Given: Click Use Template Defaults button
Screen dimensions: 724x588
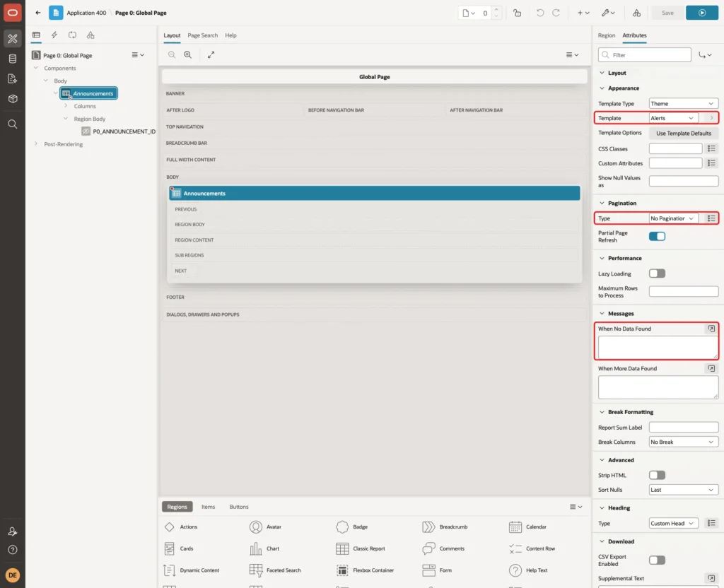Looking at the screenshot, I should point(684,134).
